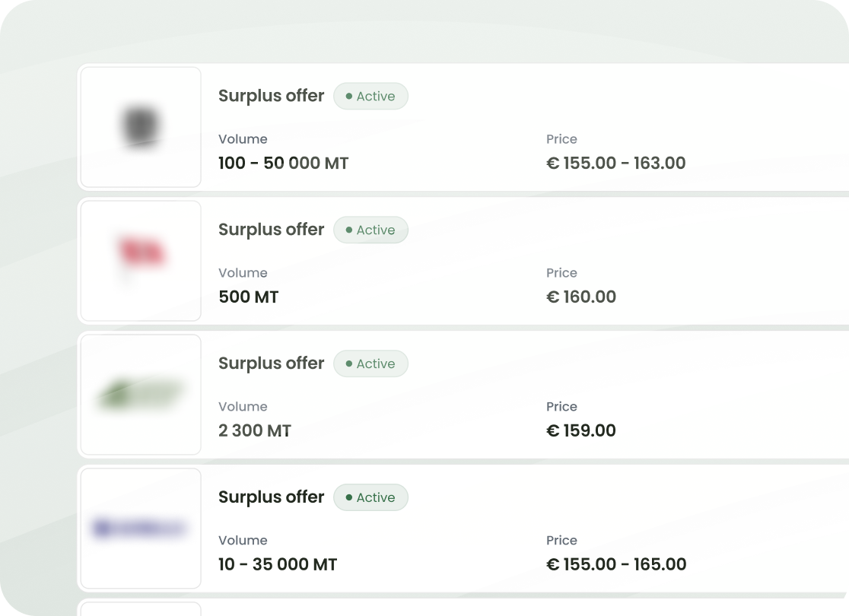This screenshot has width=849, height=616.
Task: Open the gray blurred company logo thumbnail
Action: (141, 127)
